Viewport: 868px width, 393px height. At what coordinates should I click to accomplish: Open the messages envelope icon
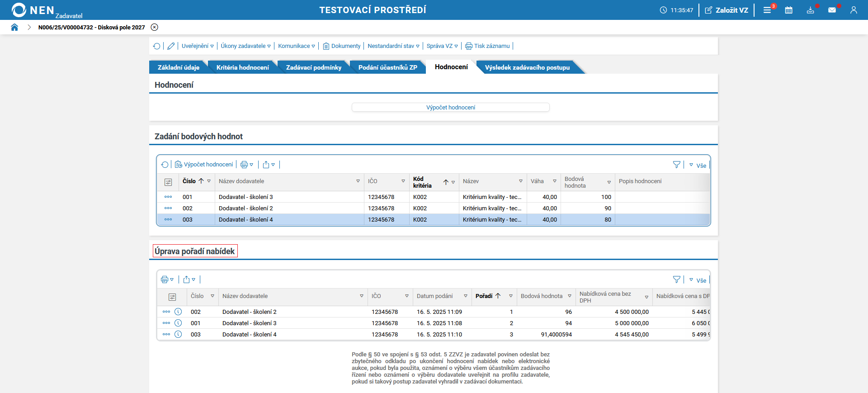[x=832, y=10]
